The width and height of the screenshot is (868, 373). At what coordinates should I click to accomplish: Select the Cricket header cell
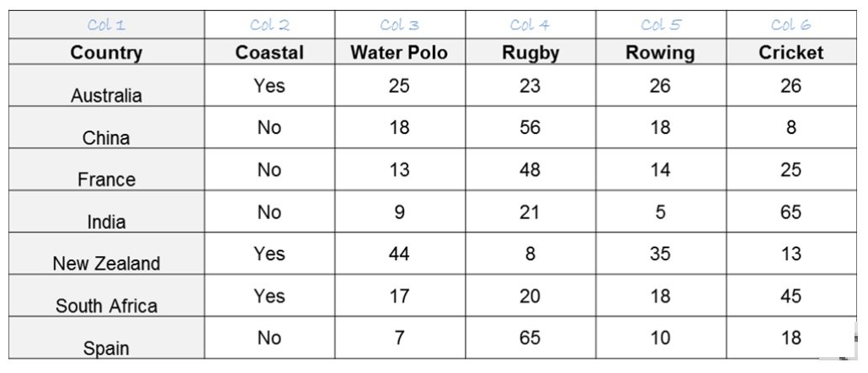[791, 52]
